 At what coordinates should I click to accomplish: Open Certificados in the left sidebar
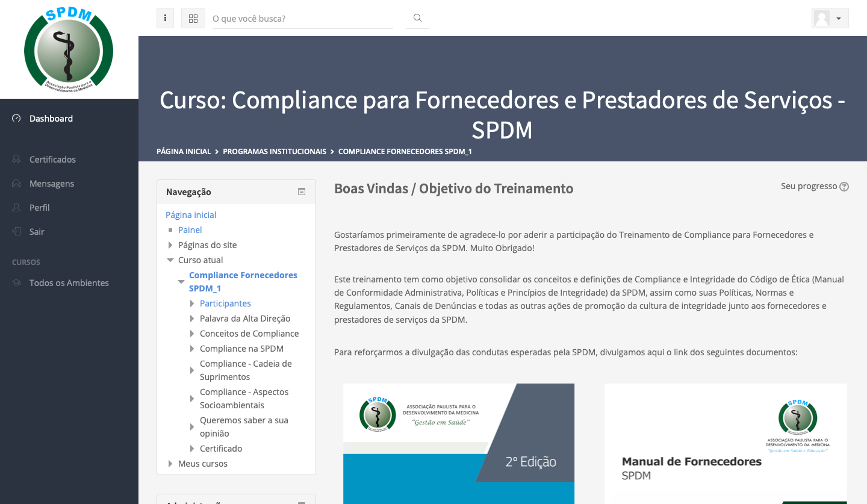click(x=52, y=159)
